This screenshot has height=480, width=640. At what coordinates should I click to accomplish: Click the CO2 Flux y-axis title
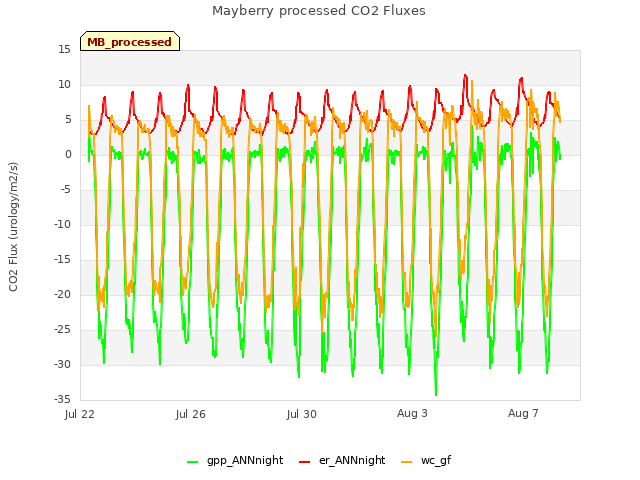13,227
